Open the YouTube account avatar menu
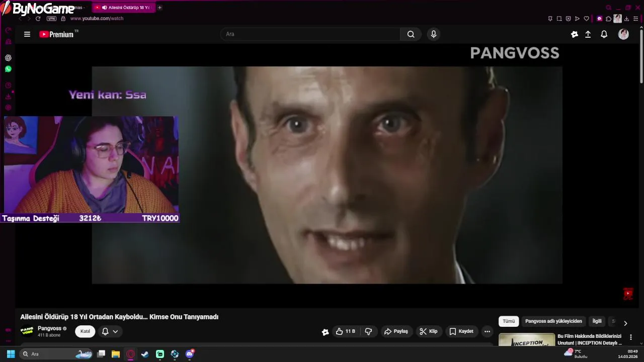 [623, 34]
